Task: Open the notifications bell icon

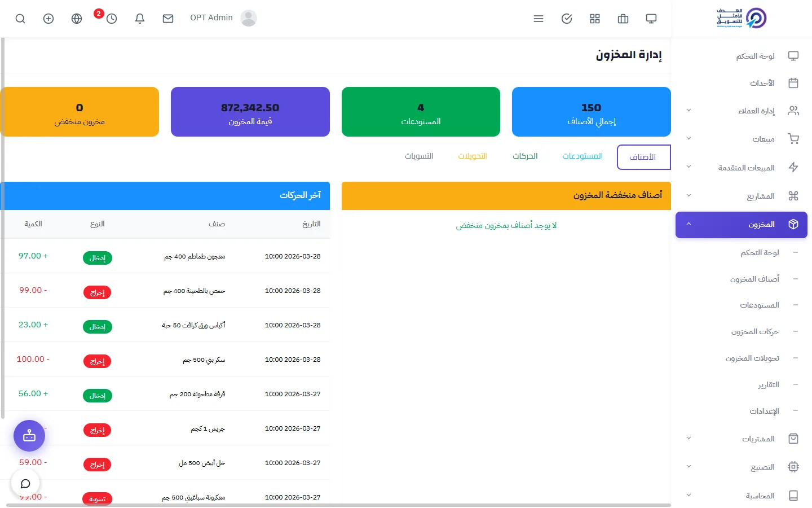Action: [140, 19]
